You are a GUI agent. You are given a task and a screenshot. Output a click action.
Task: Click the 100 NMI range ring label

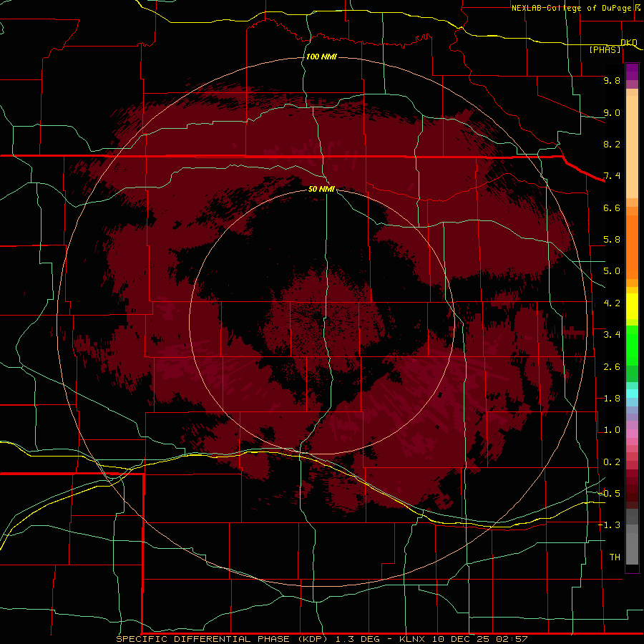point(321,57)
